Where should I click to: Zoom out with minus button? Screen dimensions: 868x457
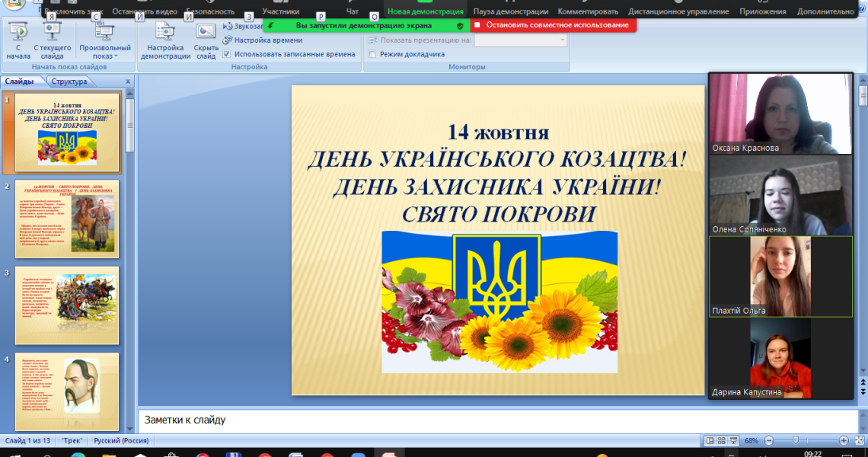point(769,441)
